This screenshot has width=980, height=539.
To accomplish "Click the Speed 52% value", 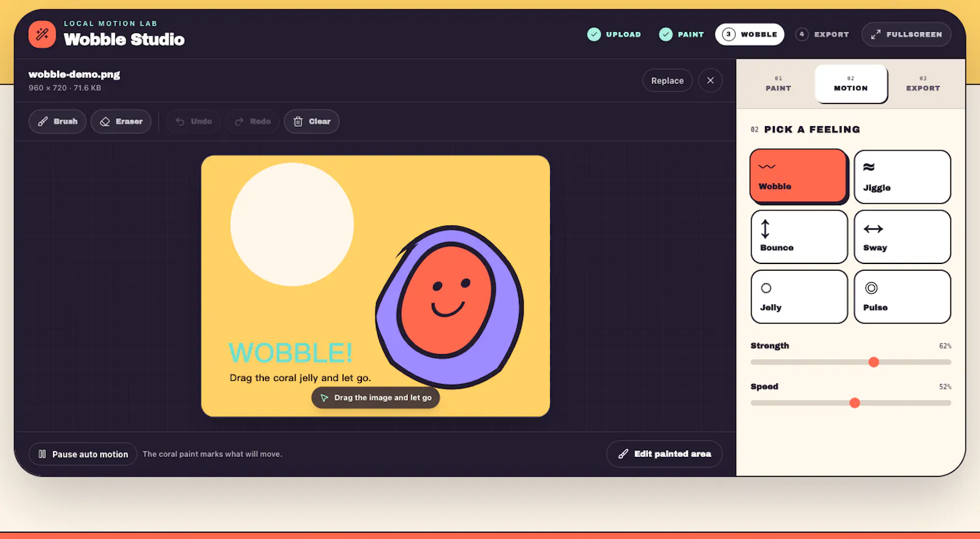I will (945, 387).
